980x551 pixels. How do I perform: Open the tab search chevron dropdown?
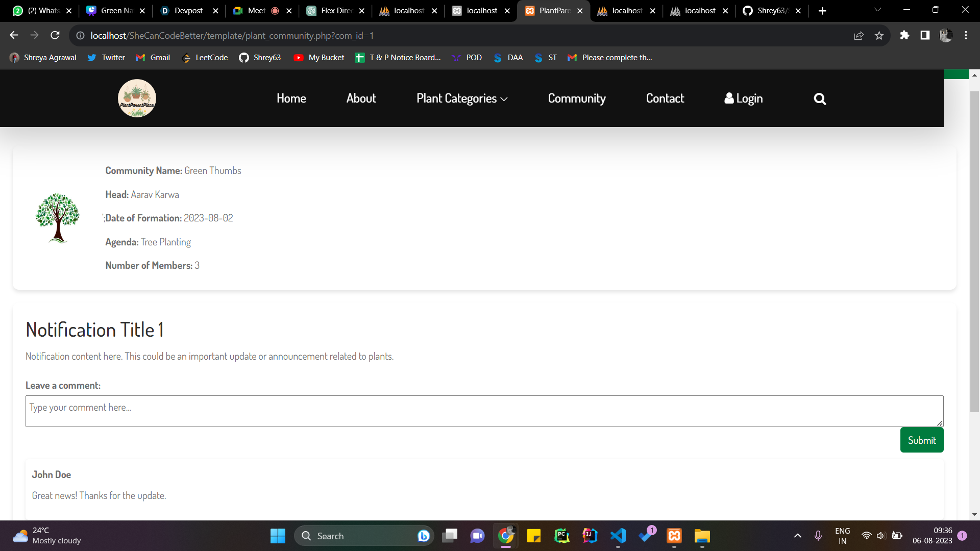pyautogui.click(x=877, y=10)
